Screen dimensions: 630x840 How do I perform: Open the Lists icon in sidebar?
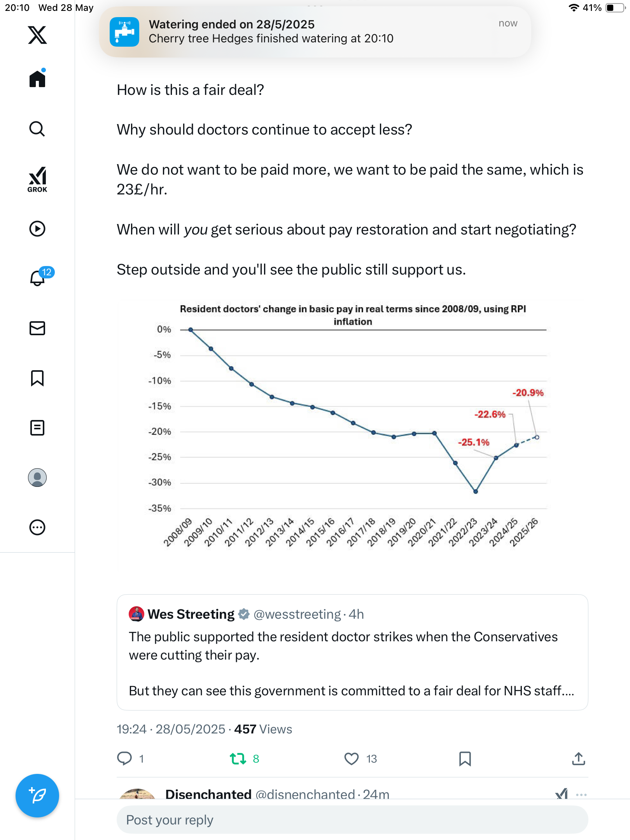click(x=37, y=428)
